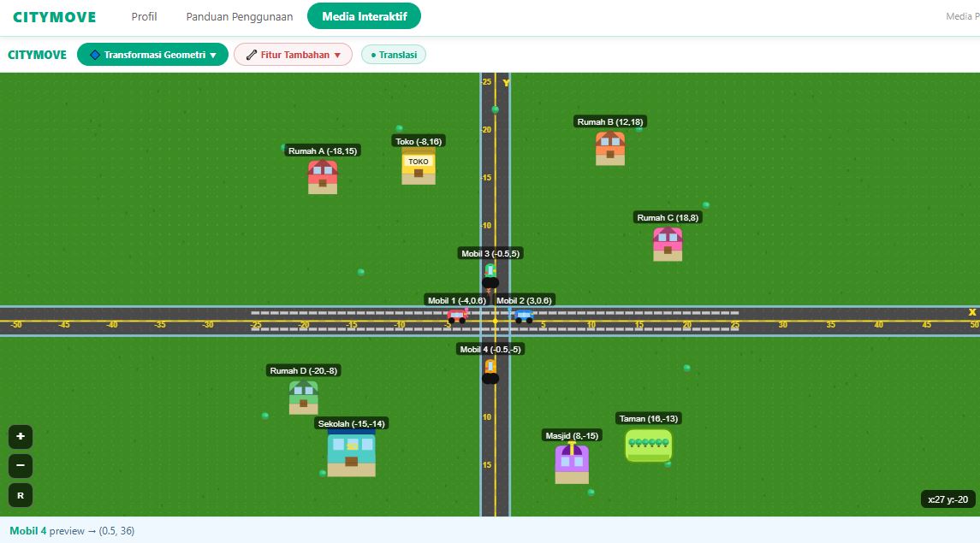Click the CITYMOVE logo in header
Image resolution: width=980 pixels, height=543 pixels.
click(x=55, y=17)
